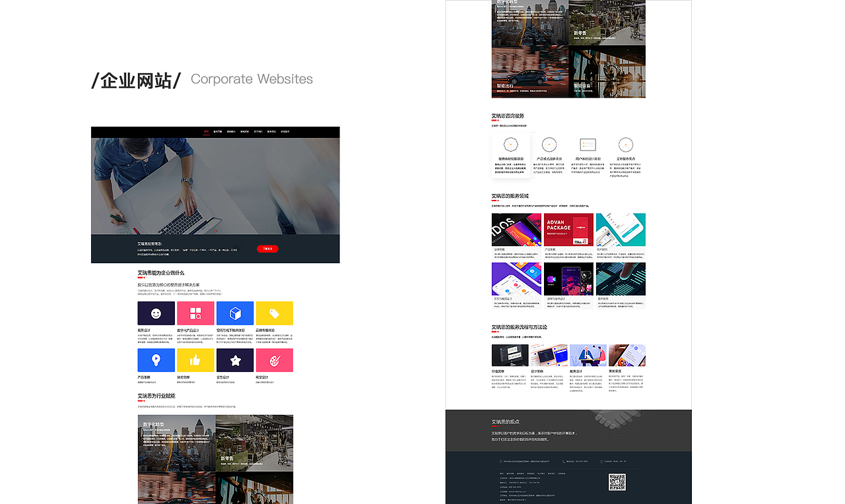Open the fifth item in top navigation bar
Viewport: 845px width, 504px height.
(x=258, y=132)
